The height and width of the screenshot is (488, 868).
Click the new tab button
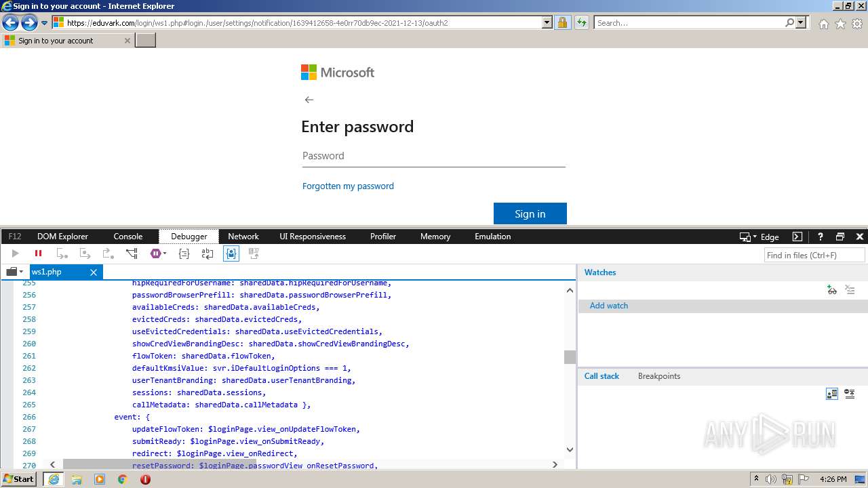click(x=146, y=40)
